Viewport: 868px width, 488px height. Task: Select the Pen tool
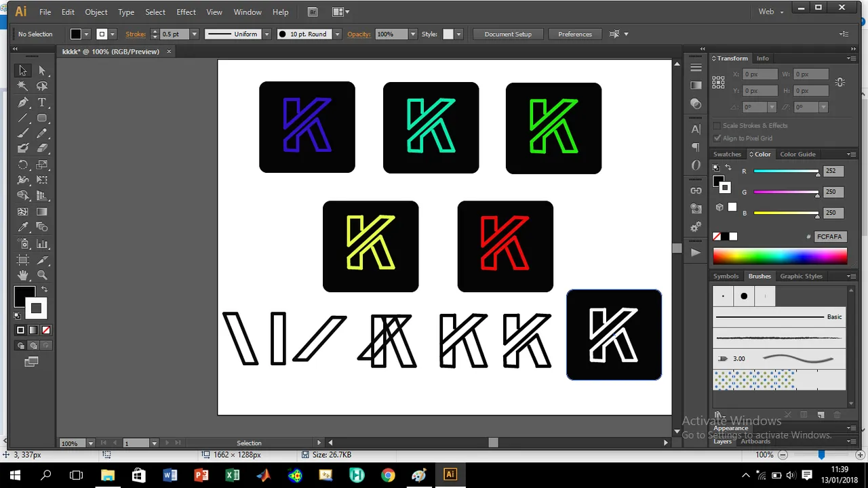23,102
